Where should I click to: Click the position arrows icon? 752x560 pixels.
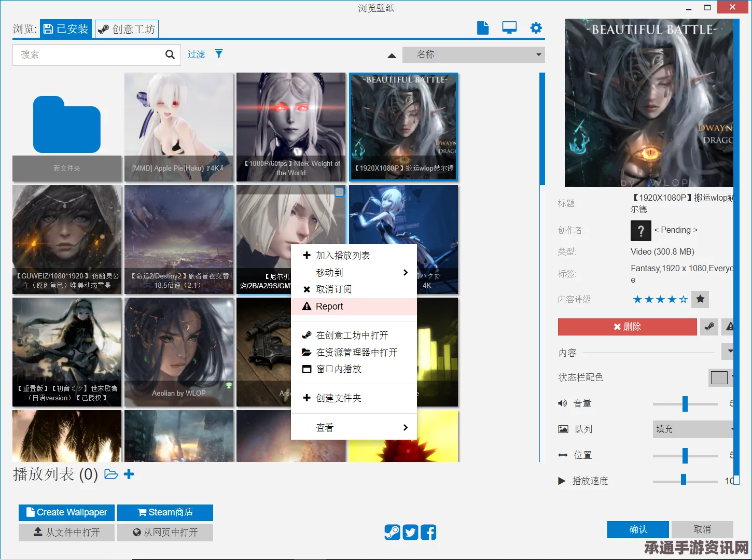tap(563, 455)
